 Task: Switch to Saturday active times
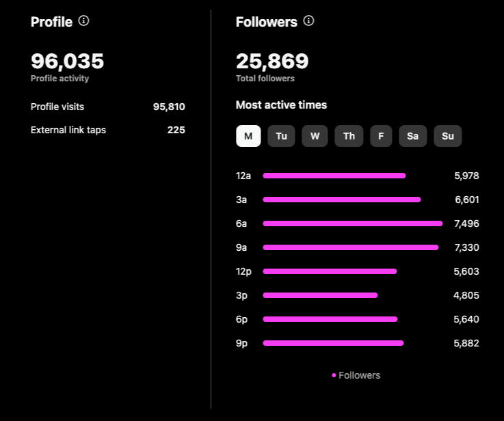pos(412,136)
